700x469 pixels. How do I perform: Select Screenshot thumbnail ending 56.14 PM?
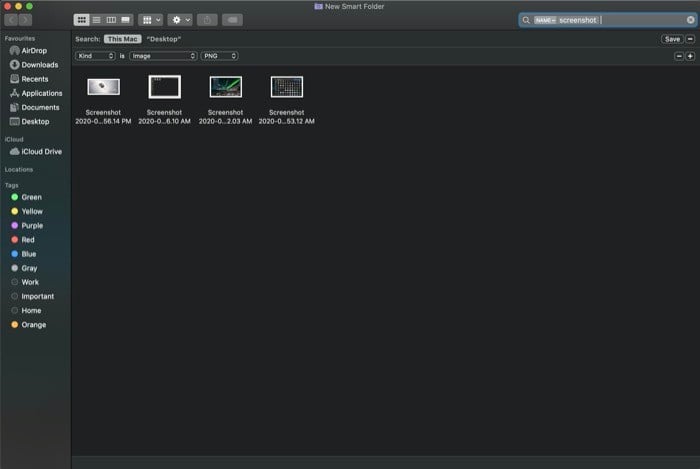coord(104,87)
